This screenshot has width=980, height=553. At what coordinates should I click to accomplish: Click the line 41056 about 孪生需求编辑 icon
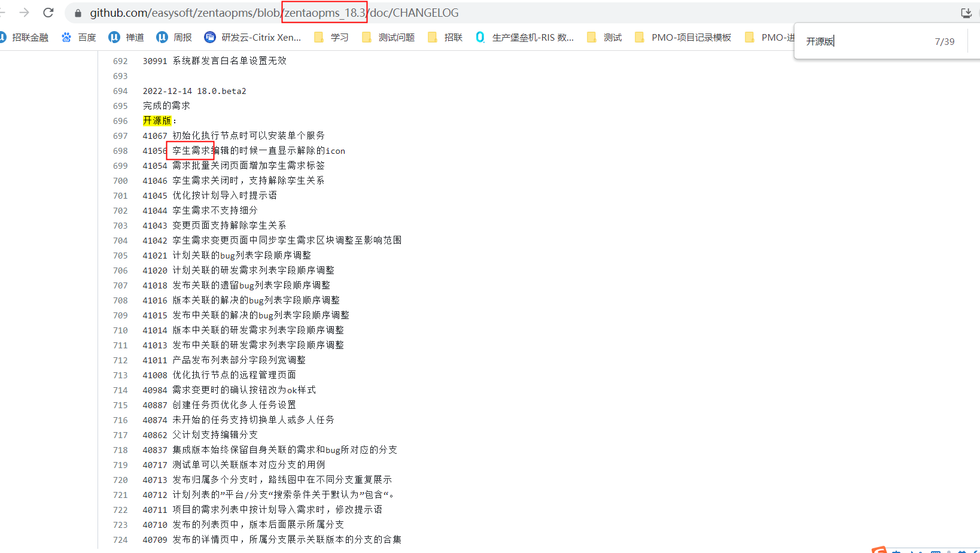pyautogui.click(x=244, y=151)
